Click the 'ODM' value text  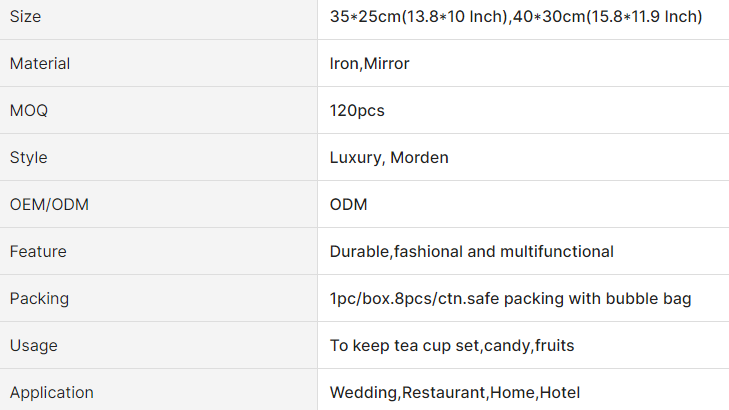click(349, 205)
